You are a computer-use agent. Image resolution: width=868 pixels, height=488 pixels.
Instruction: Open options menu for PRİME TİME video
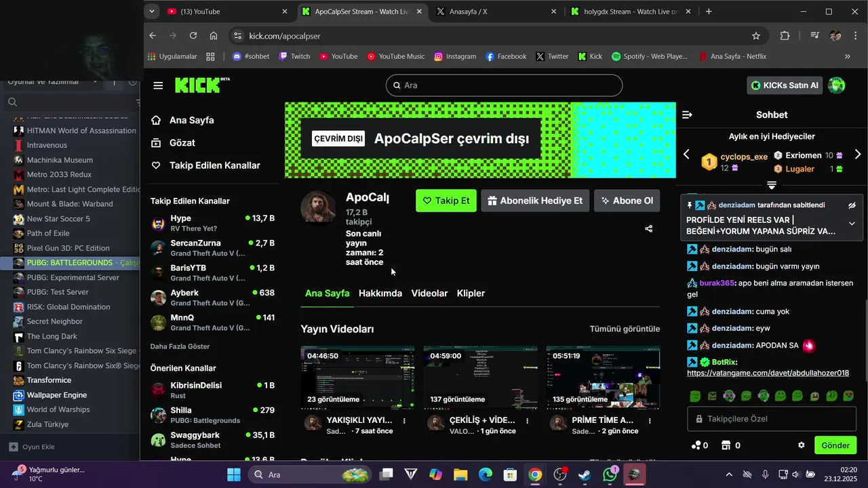pyautogui.click(x=650, y=420)
